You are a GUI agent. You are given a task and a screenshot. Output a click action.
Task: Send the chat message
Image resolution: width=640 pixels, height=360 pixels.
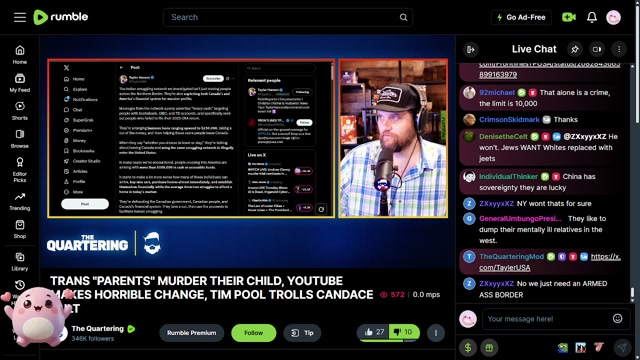[622, 347]
